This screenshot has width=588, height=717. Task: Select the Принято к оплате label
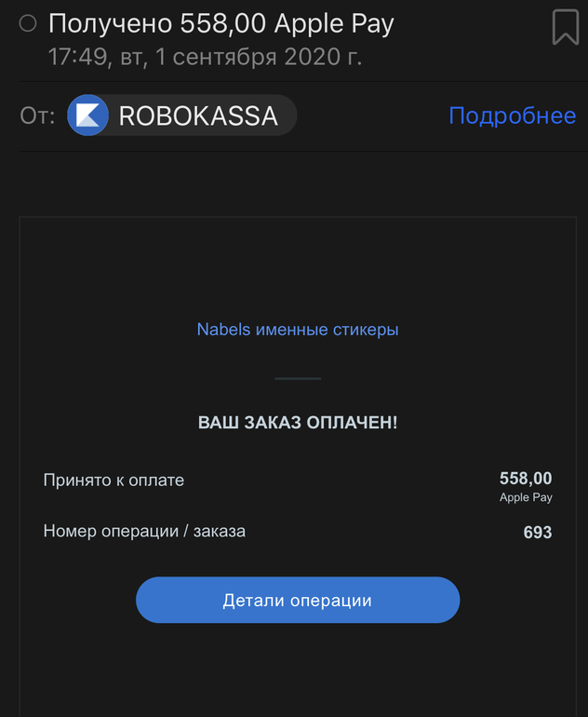click(114, 480)
